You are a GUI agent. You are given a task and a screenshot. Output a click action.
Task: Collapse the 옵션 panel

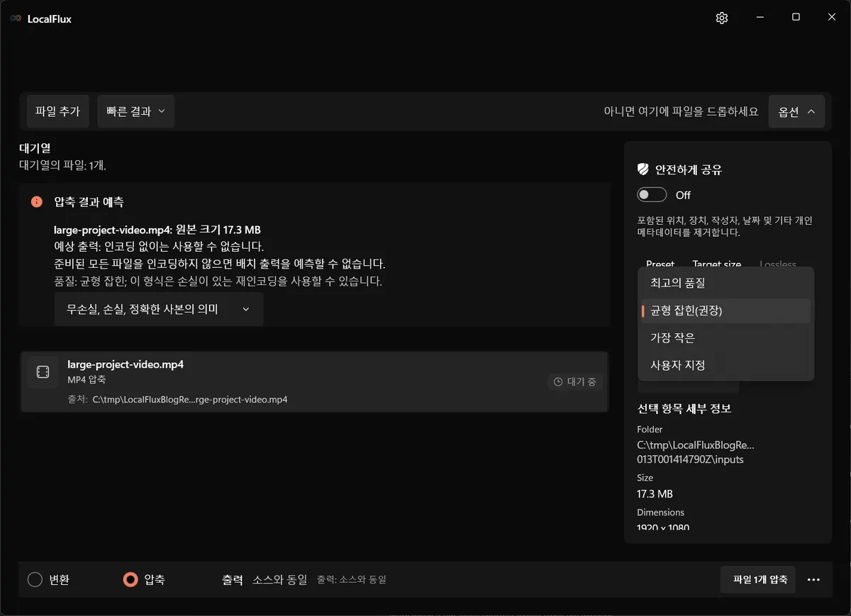796,111
